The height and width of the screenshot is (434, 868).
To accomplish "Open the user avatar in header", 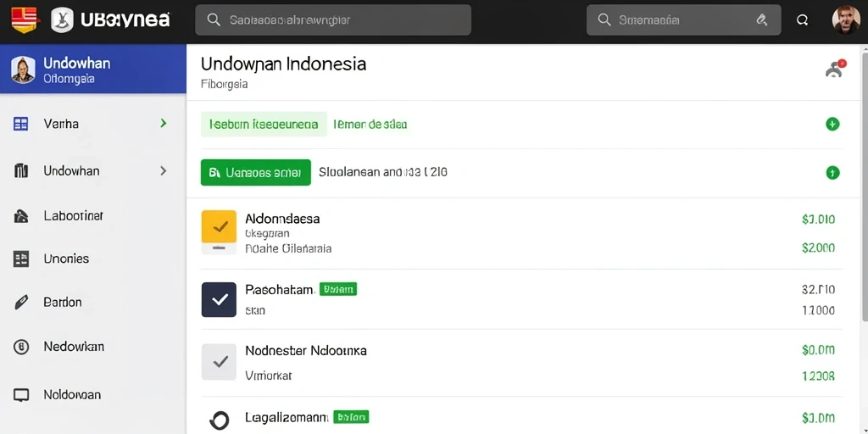I will (846, 20).
